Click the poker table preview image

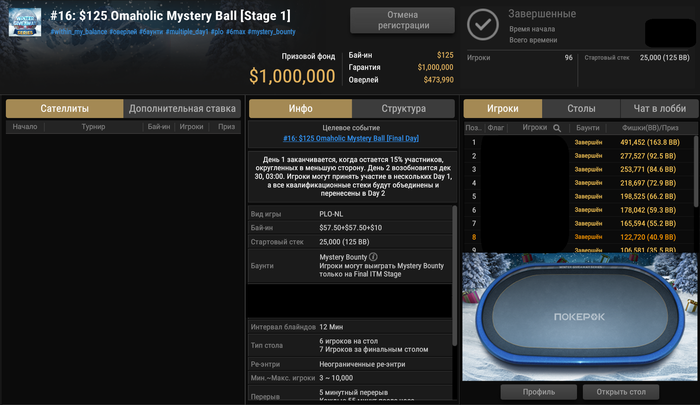(x=579, y=317)
